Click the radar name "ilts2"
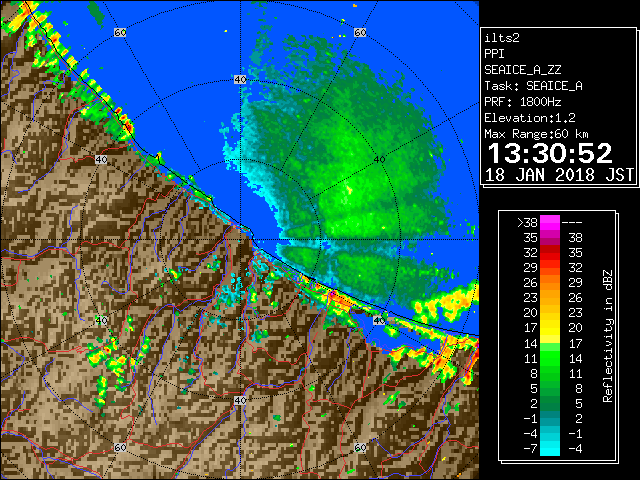This screenshot has width=640, height=480. coord(502,38)
